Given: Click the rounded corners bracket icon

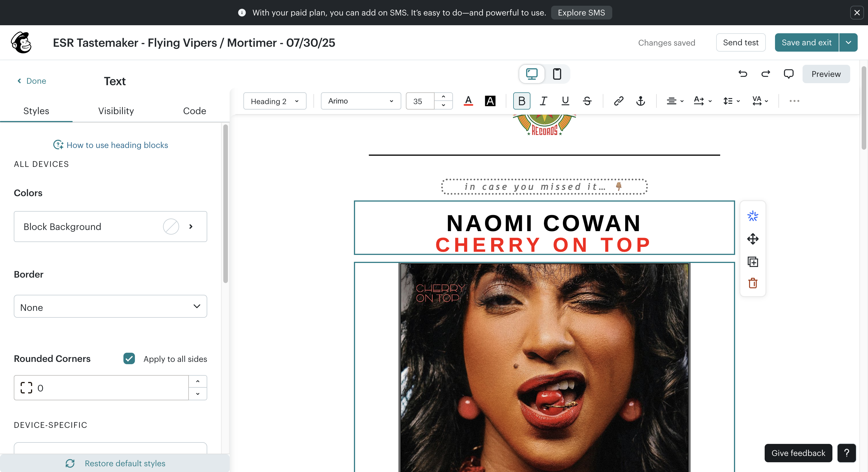Looking at the screenshot, I should point(26,388).
